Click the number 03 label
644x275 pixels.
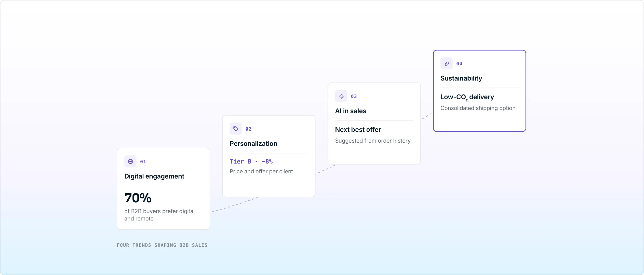click(x=354, y=96)
